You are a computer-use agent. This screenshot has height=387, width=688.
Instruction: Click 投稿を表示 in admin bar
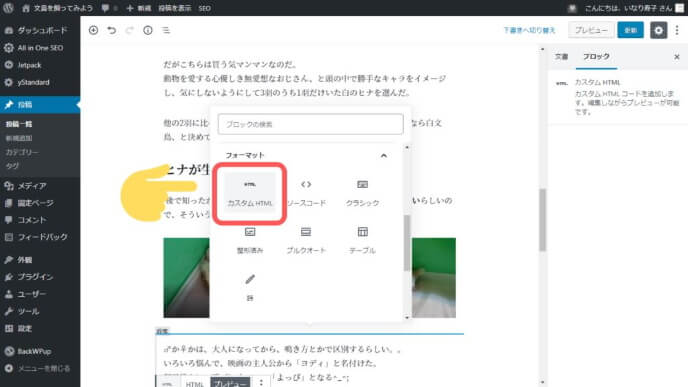coord(175,8)
